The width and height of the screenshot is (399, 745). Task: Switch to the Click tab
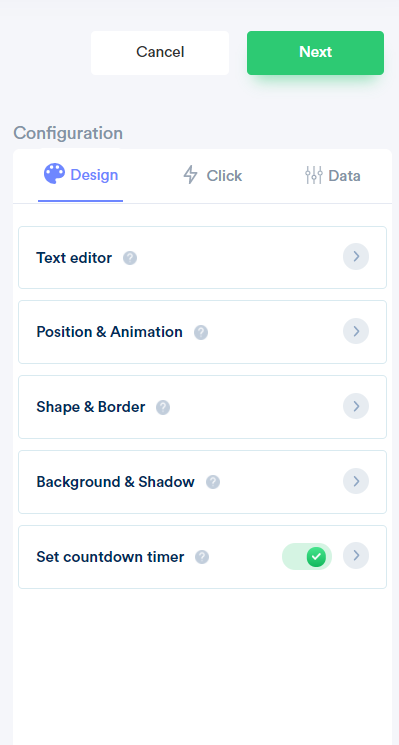(x=212, y=175)
